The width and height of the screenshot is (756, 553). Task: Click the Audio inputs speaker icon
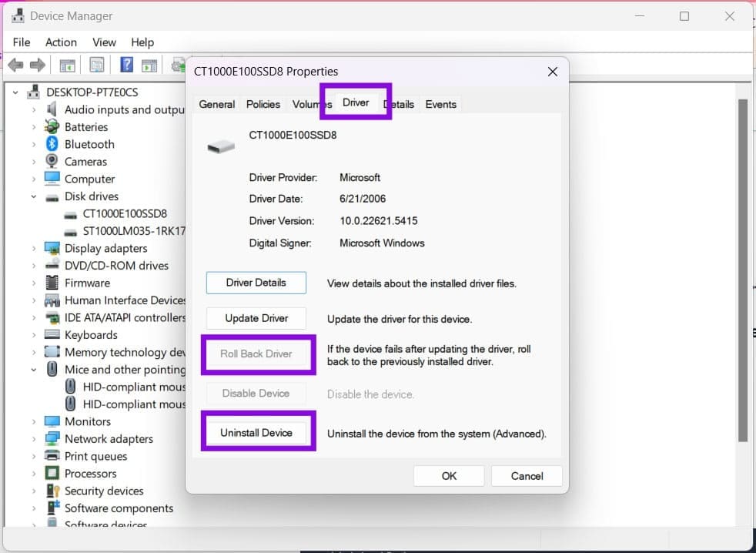[52, 109]
